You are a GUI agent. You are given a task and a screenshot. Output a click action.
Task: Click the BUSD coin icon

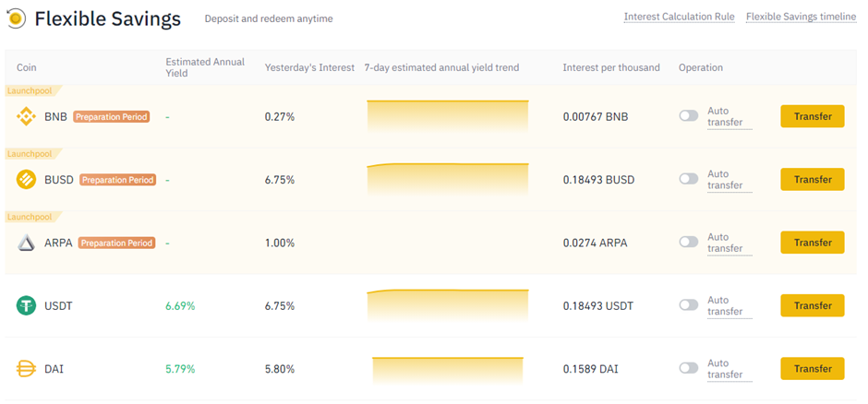pyautogui.click(x=26, y=180)
